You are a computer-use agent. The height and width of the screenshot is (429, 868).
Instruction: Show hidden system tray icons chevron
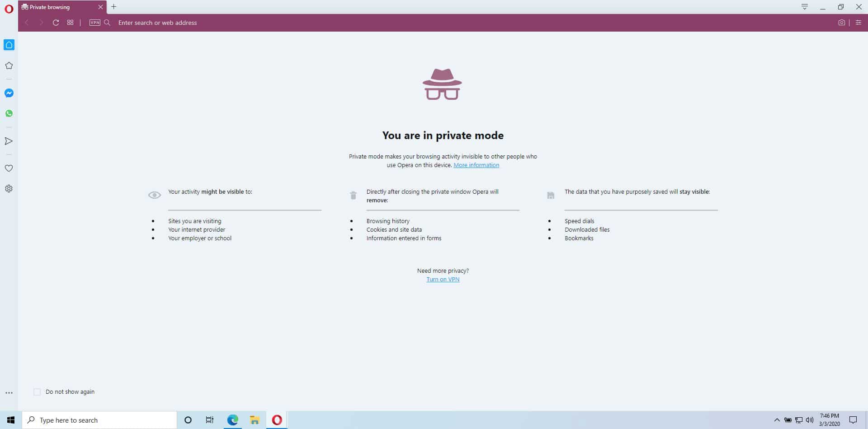(x=777, y=420)
